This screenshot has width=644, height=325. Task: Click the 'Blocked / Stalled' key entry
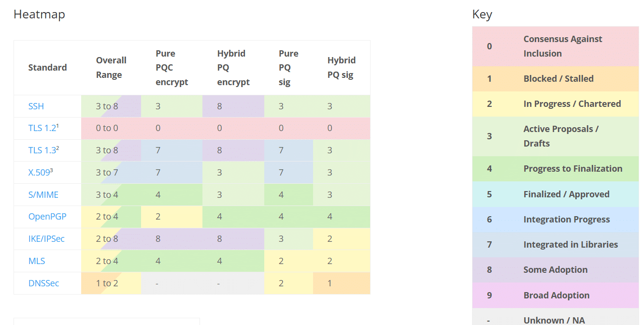pyautogui.click(x=558, y=79)
